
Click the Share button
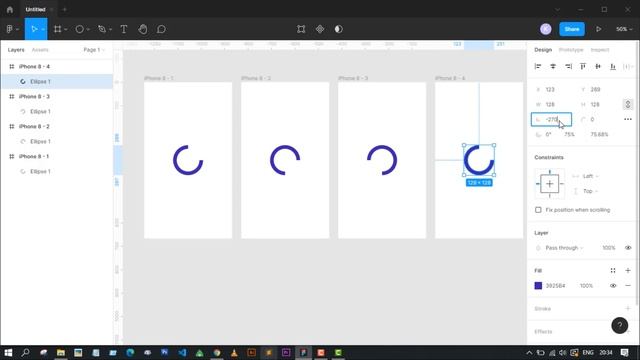click(572, 29)
